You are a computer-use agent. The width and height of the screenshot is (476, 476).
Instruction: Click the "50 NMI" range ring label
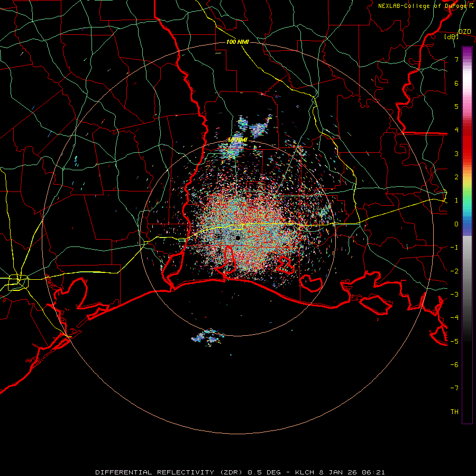tap(237, 140)
